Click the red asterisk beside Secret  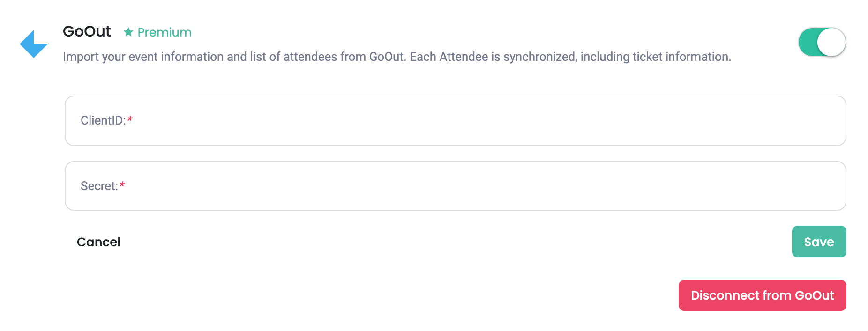pos(122,184)
